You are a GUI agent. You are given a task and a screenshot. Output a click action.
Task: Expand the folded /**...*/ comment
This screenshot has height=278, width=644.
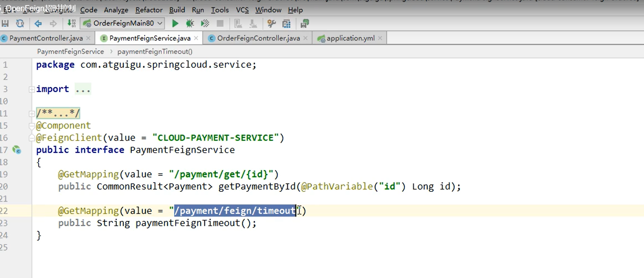point(31,114)
